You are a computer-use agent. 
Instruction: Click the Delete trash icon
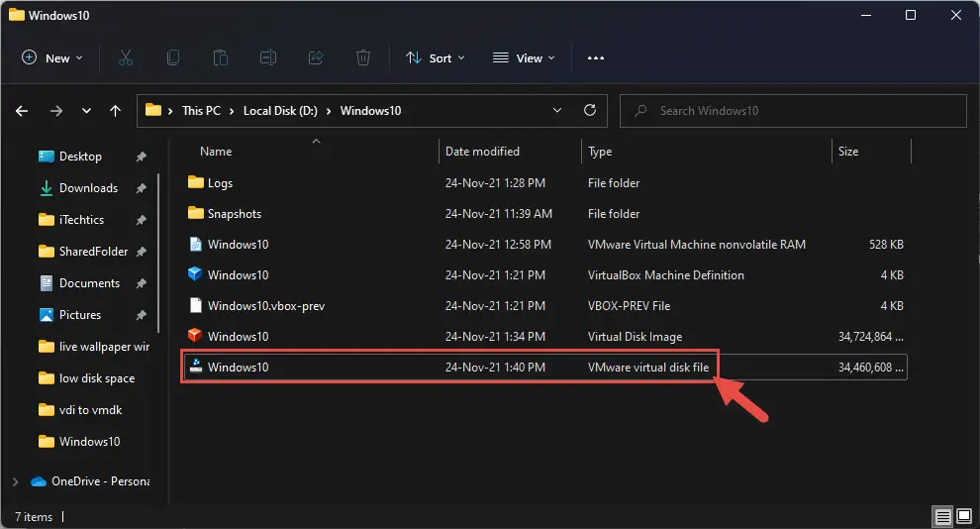(363, 58)
